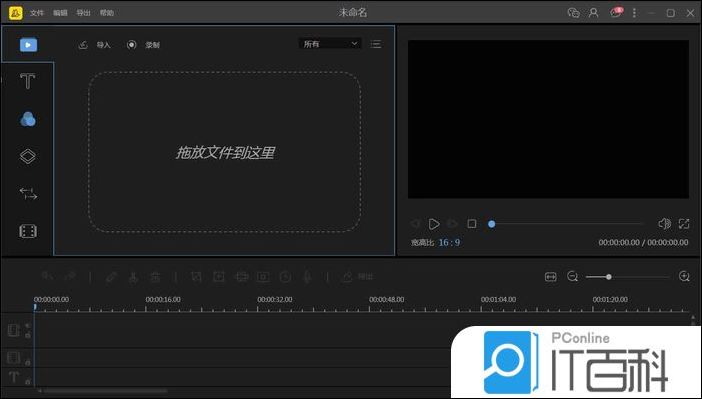Screen dimensions: 702x399
Task: Click the mosaic icon in timeline toolbar
Action: pyautogui.click(x=242, y=277)
